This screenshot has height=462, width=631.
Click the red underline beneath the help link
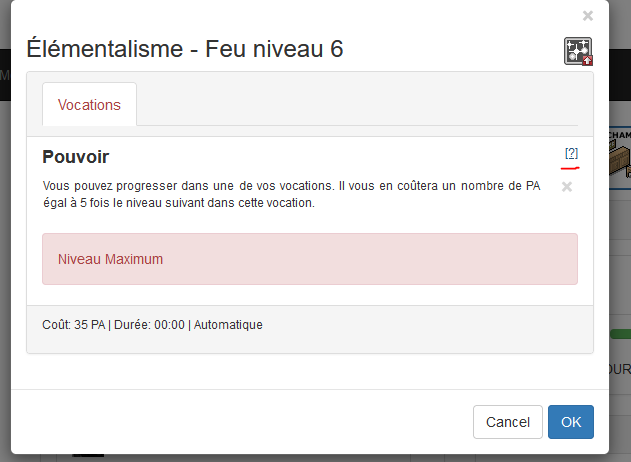point(571,166)
